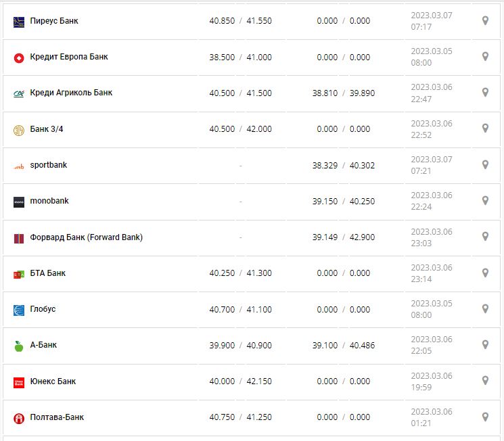This screenshot has height=441, width=504.
Task: Open location marker for Кредит Европа Банк
Action: click(x=485, y=57)
